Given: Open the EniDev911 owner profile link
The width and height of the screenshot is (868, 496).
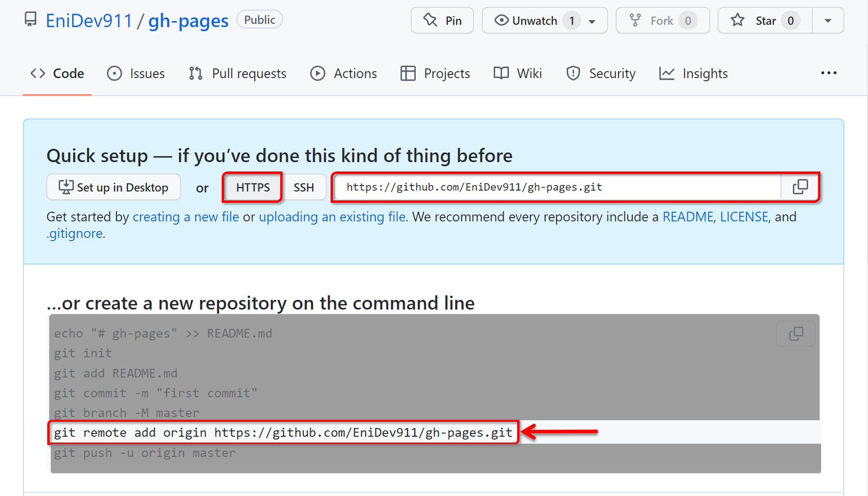Looking at the screenshot, I should click(x=89, y=20).
